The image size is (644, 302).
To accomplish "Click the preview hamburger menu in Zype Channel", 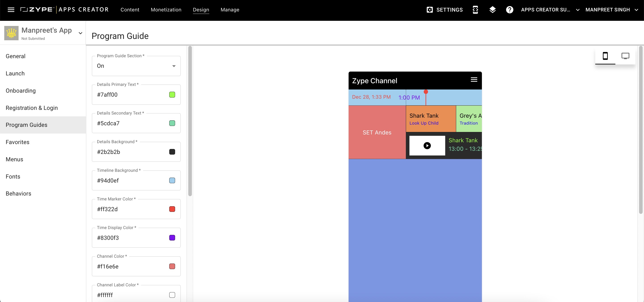I will pos(474,79).
